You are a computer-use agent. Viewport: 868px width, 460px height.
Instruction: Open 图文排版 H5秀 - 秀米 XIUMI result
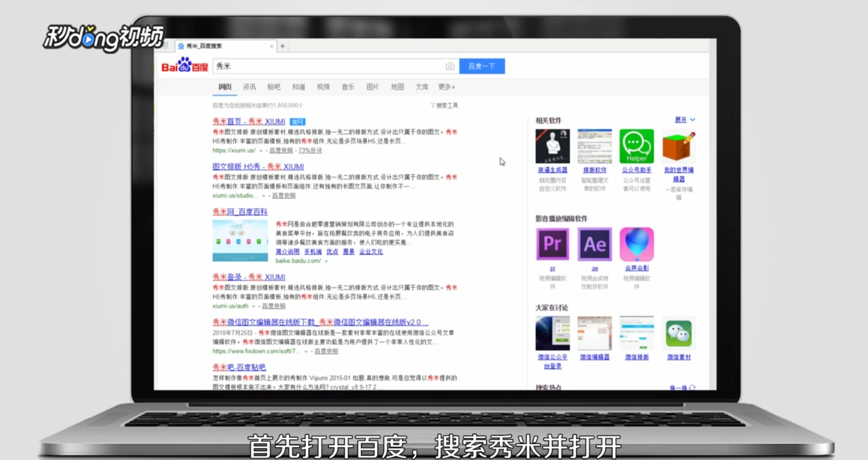point(258,167)
